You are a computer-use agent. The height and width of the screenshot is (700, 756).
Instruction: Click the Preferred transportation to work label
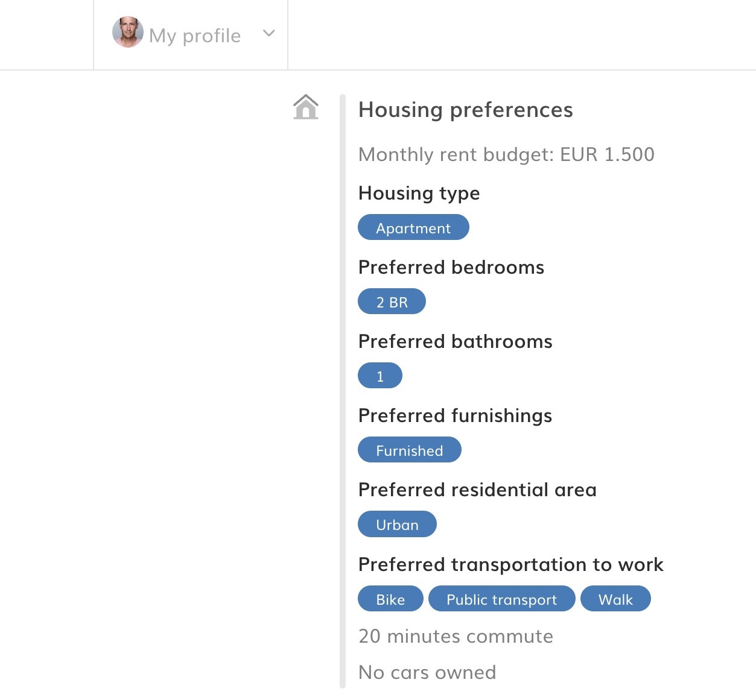click(511, 564)
